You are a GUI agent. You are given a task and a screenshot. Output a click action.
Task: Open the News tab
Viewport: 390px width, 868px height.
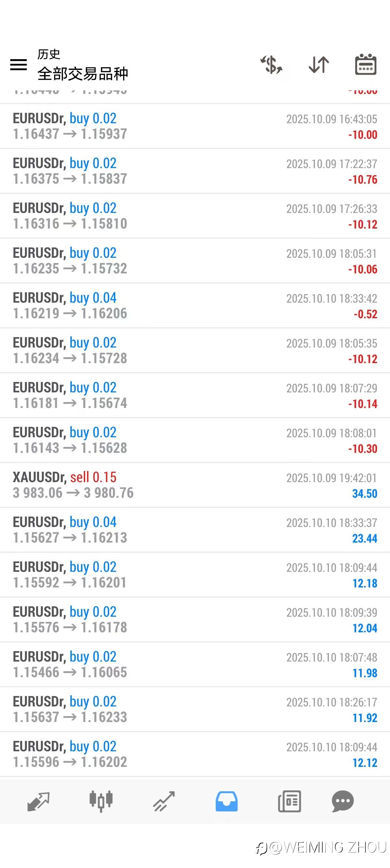click(x=289, y=801)
